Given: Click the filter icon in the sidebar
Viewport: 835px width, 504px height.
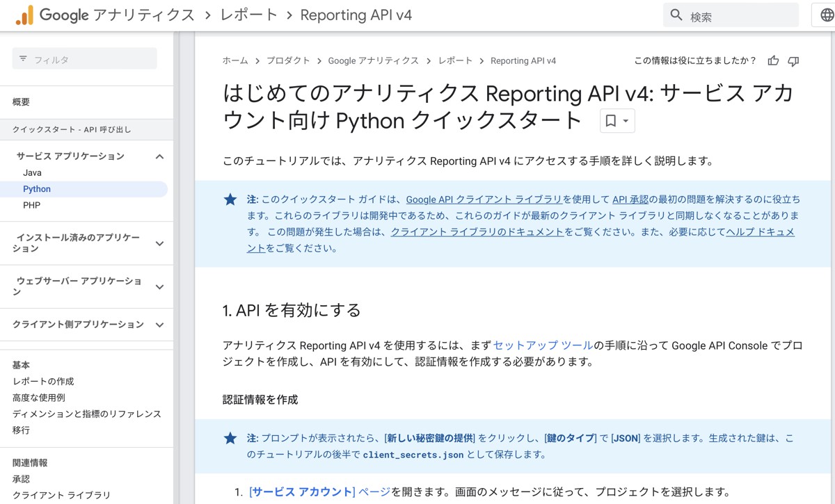Looking at the screenshot, I should (x=23, y=60).
